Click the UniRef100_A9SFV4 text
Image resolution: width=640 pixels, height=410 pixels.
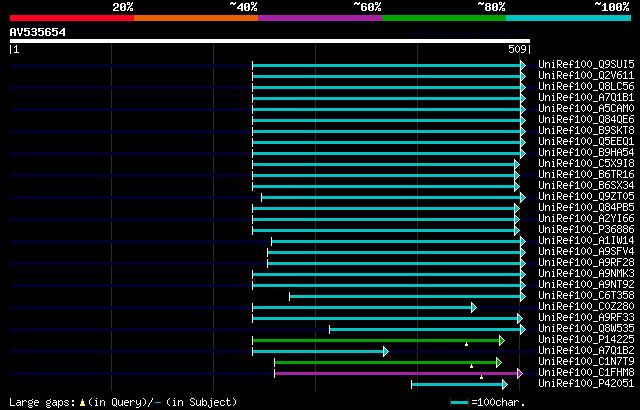[x=586, y=252]
